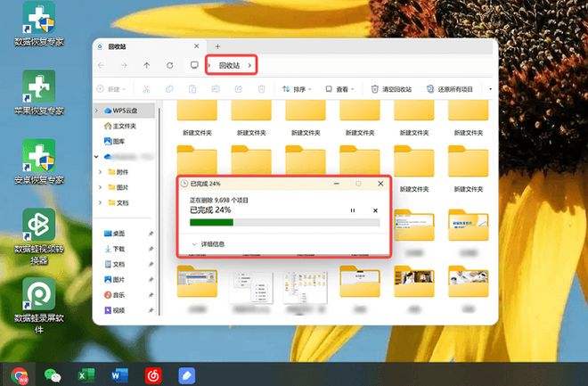Open 苹果恢复专家 desktop shortcut
This screenshot has height=386, width=588.
click(39, 93)
